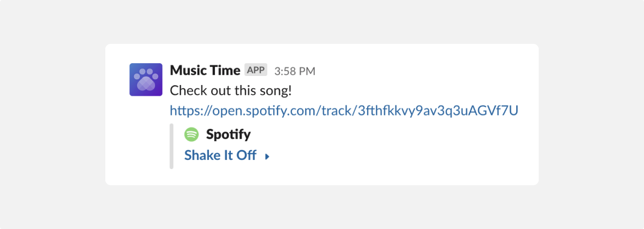Viewport: 644px width, 229px height.
Task: Click the green Spotify logo icon
Action: 191,134
